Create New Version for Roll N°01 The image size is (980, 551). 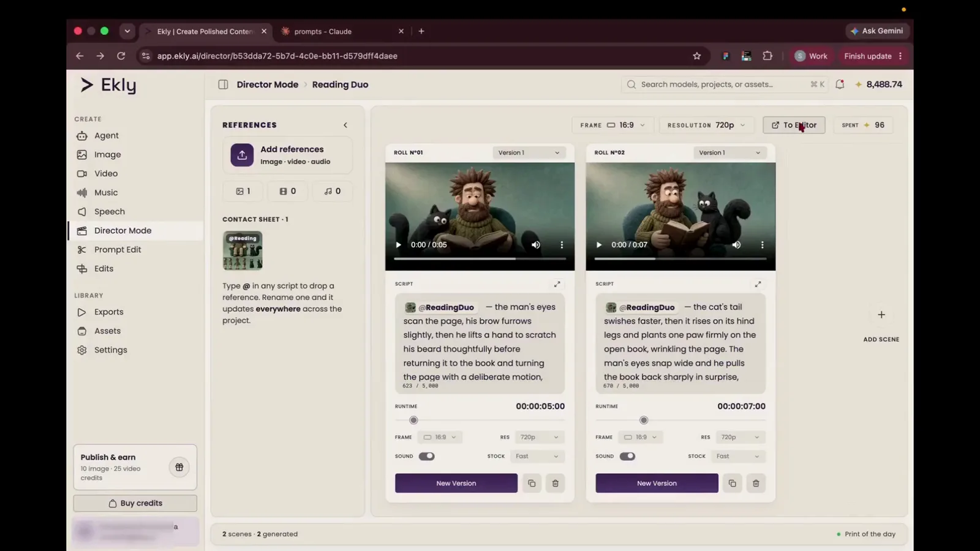click(x=456, y=483)
